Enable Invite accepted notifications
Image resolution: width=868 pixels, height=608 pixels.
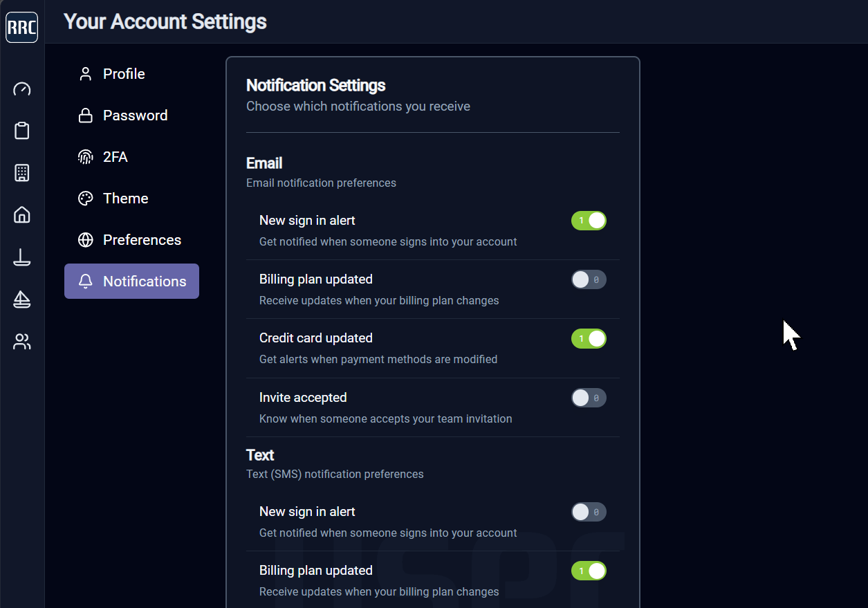589,398
